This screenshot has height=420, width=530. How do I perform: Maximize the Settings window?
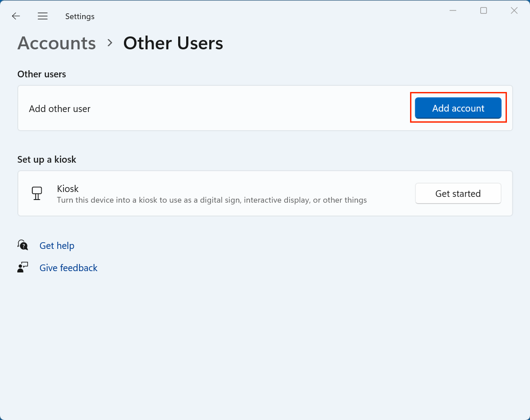tap(483, 11)
